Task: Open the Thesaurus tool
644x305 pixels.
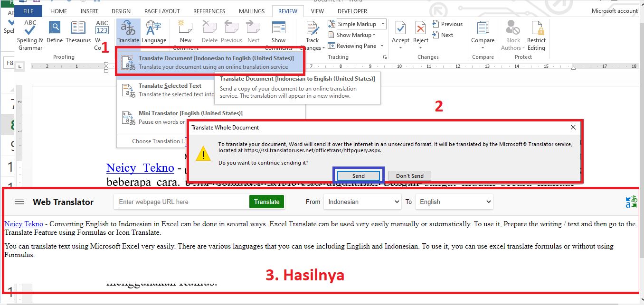Action: click(78, 32)
